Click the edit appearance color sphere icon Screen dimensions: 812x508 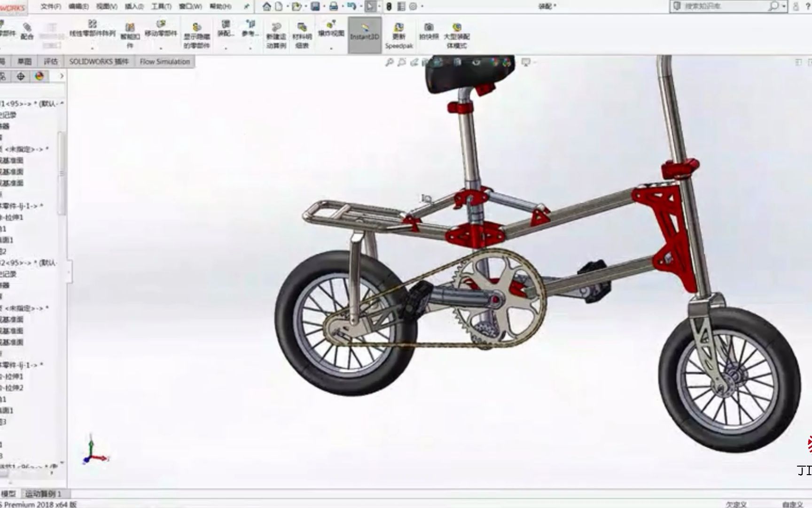click(x=39, y=75)
